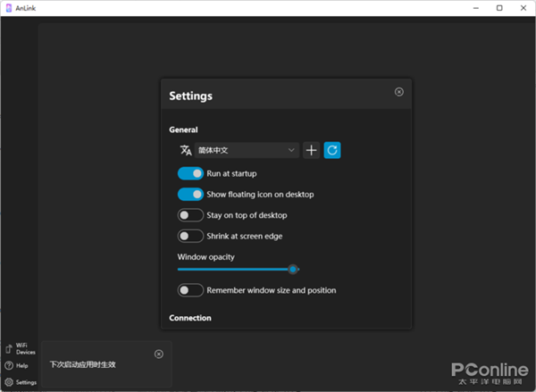
Task: Click the Window opacity slider handle
Action: coord(292,269)
